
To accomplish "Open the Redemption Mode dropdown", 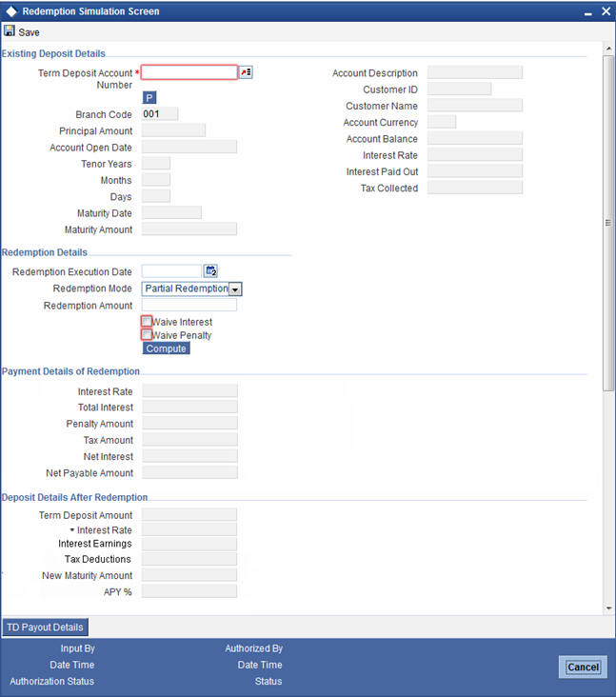I will (235, 289).
